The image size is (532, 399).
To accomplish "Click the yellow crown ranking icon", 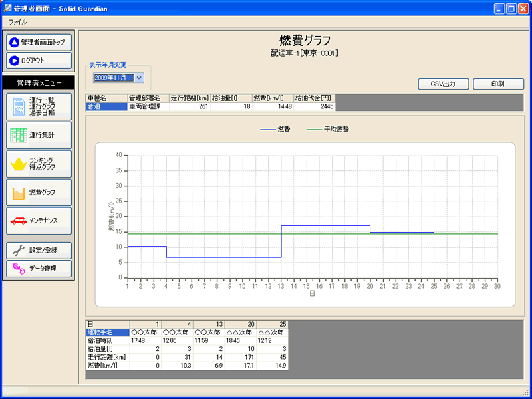I will [x=19, y=164].
